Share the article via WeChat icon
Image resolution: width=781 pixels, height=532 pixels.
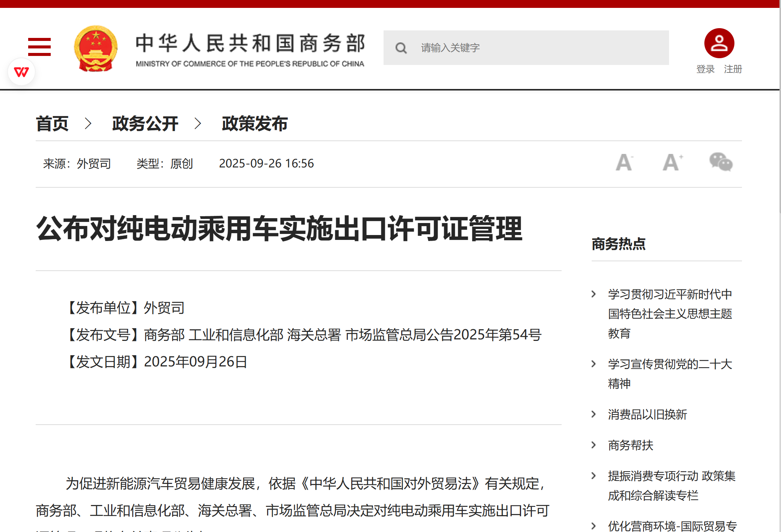tap(721, 162)
